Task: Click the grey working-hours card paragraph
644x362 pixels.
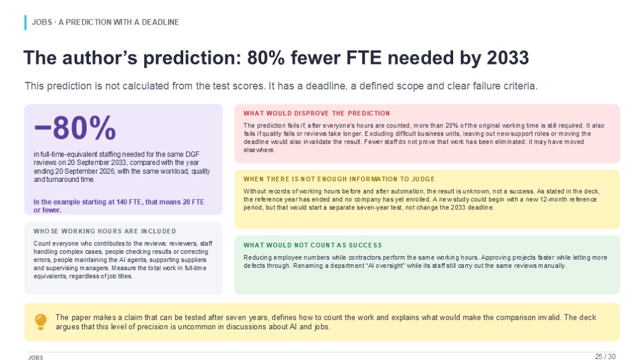Action: (x=123, y=260)
